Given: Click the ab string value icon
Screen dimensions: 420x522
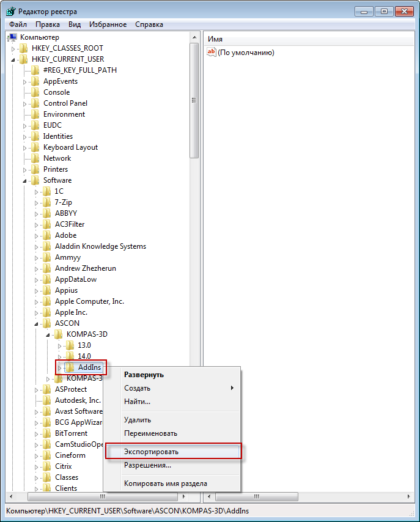Looking at the screenshot, I should click(212, 53).
